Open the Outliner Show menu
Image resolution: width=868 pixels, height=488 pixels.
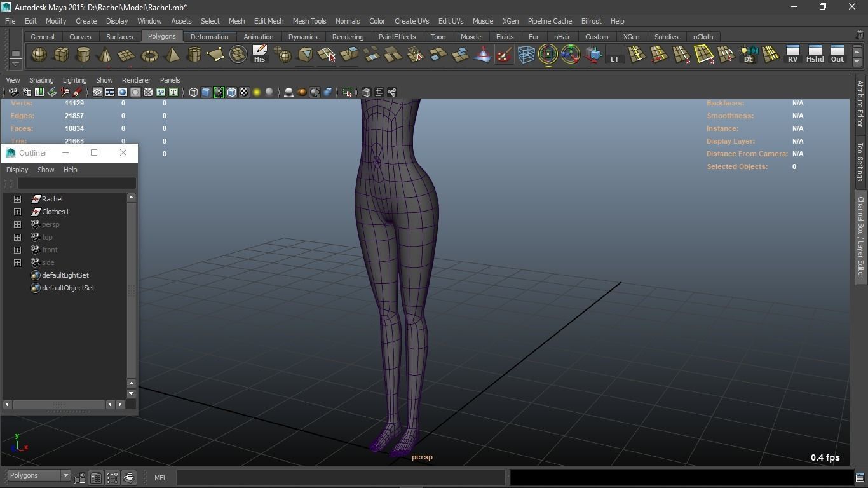click(x=46, y=170)
